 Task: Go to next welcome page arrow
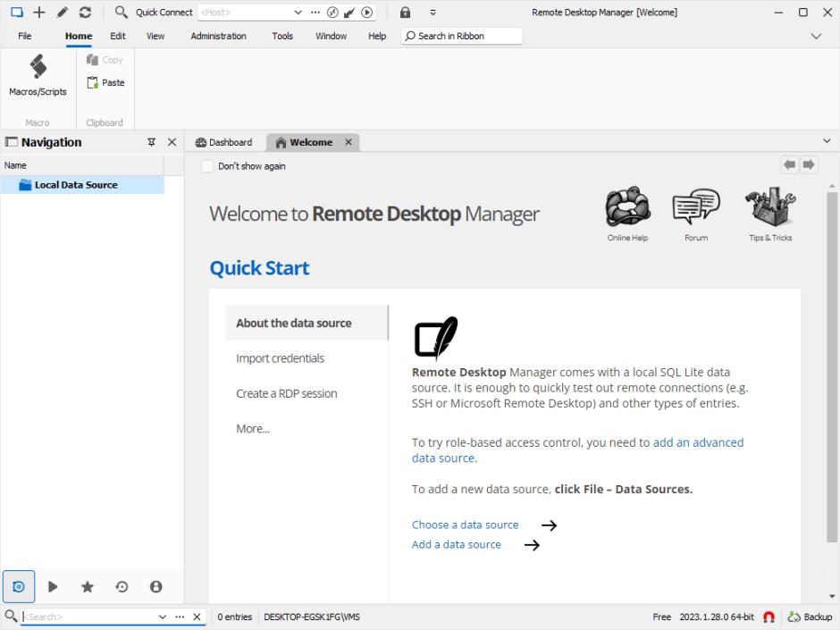[809, 164]
